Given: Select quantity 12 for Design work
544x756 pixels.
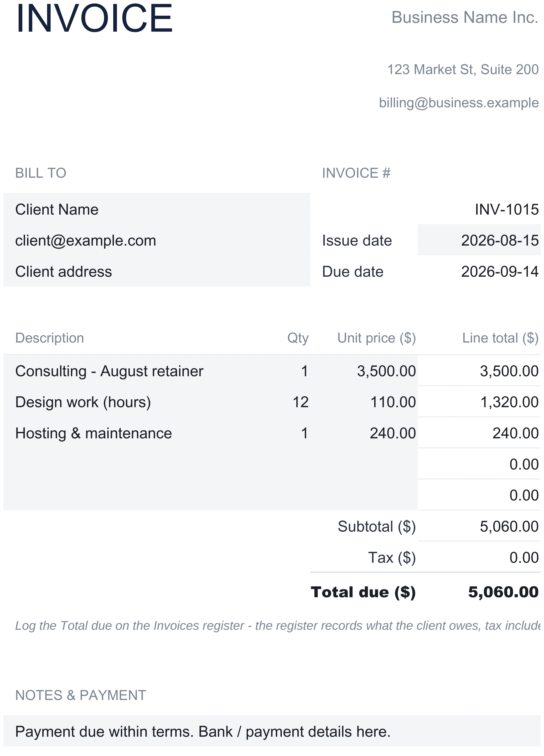Looking at the screenshot, I should click(x=300, y=402).
